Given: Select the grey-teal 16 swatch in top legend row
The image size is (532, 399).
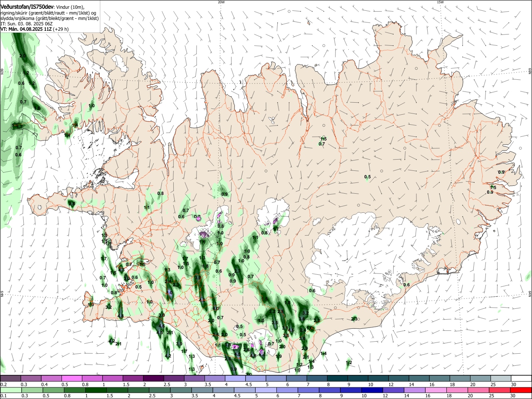Looking at the screenshot, I should [x=440, y=378].
